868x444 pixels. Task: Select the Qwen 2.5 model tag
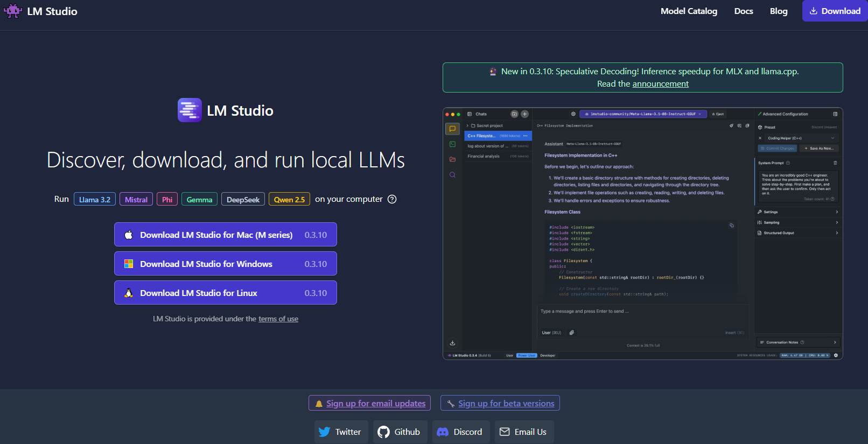point(289,199)
